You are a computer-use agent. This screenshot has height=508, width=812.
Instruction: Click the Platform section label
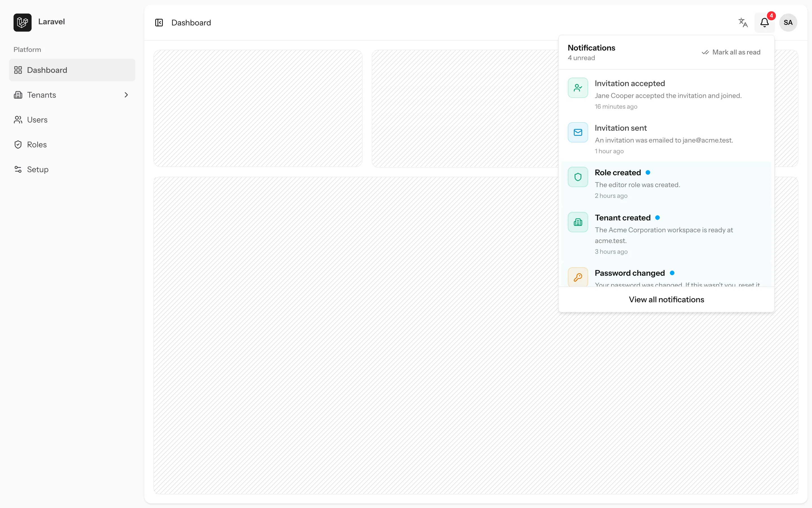click(x=27, y=49)
